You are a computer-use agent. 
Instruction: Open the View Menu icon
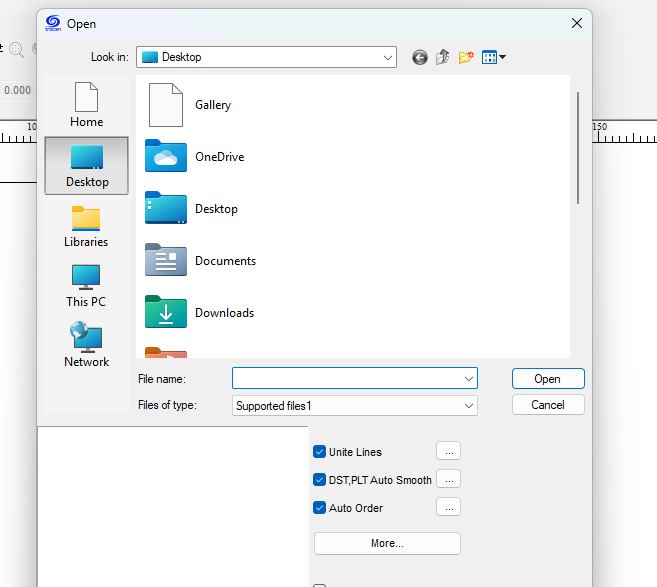(x=494, y=57)
